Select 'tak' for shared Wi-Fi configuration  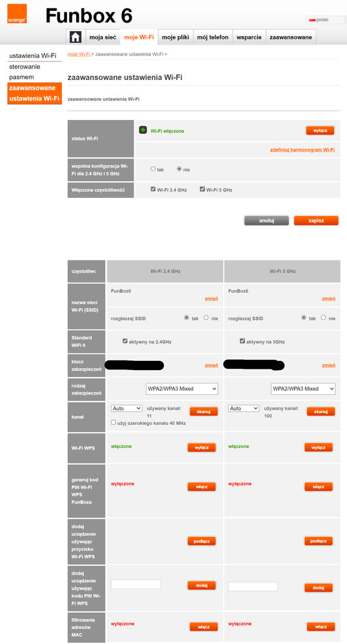pos(153,169)
